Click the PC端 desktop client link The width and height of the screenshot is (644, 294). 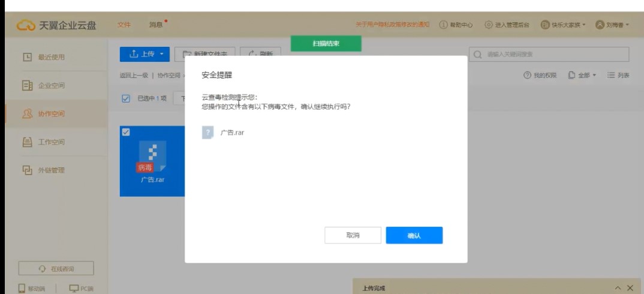[x=82, y=289]
